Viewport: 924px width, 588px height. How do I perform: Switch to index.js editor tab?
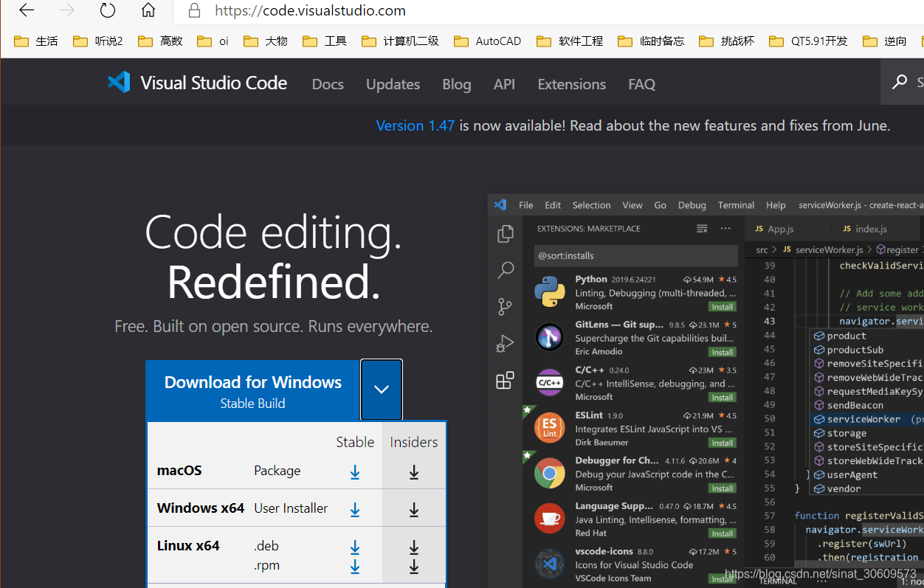coord(871,229)
